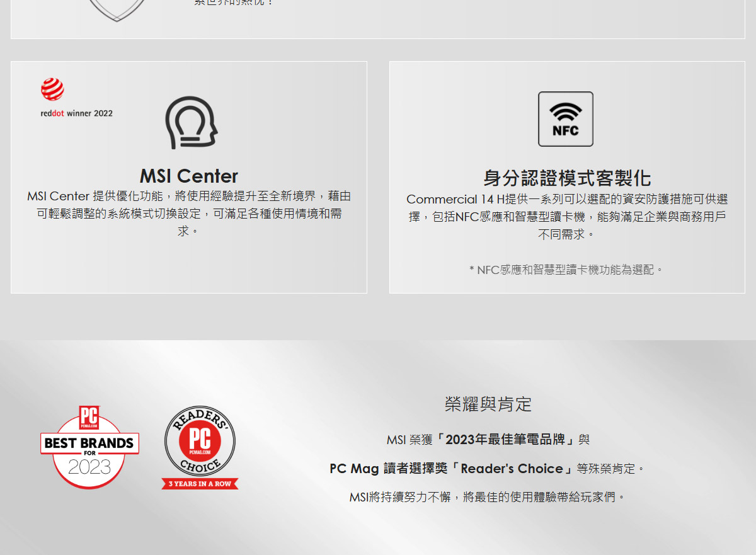Click the Commercial 14 H security description text

click(x=566, y=217)
